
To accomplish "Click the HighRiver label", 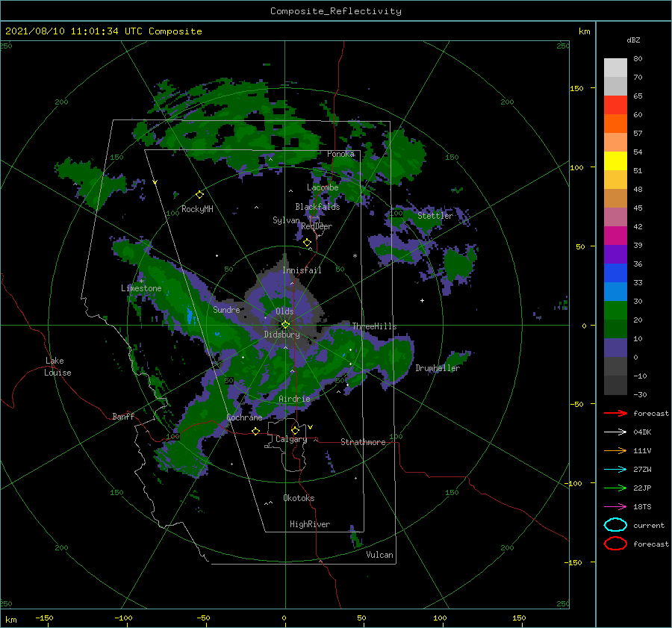I will pos(310,524).
